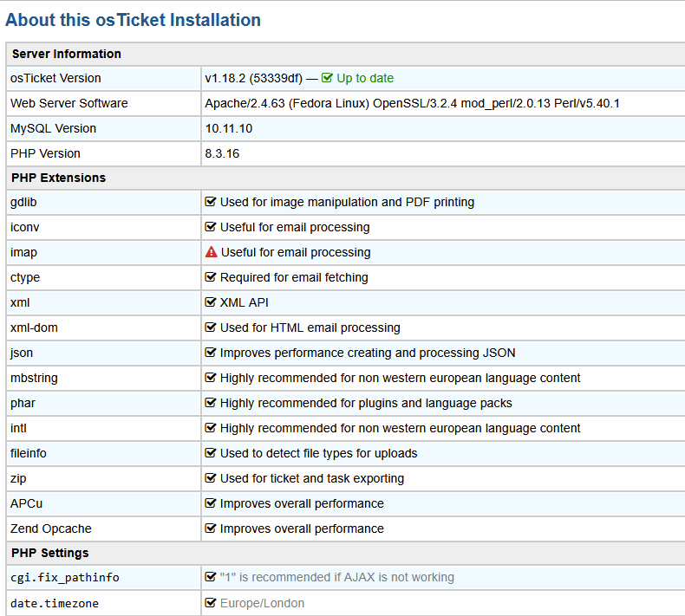Viewport: 685px width, 616px height.
Task: Click the check icon in the iconv row
Action: coord(211,227)
